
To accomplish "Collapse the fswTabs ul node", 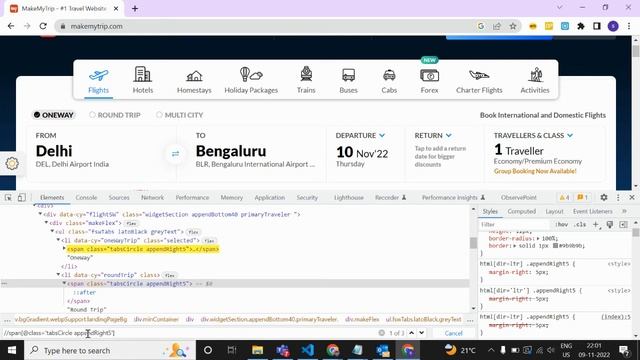I will coord(52,231).
